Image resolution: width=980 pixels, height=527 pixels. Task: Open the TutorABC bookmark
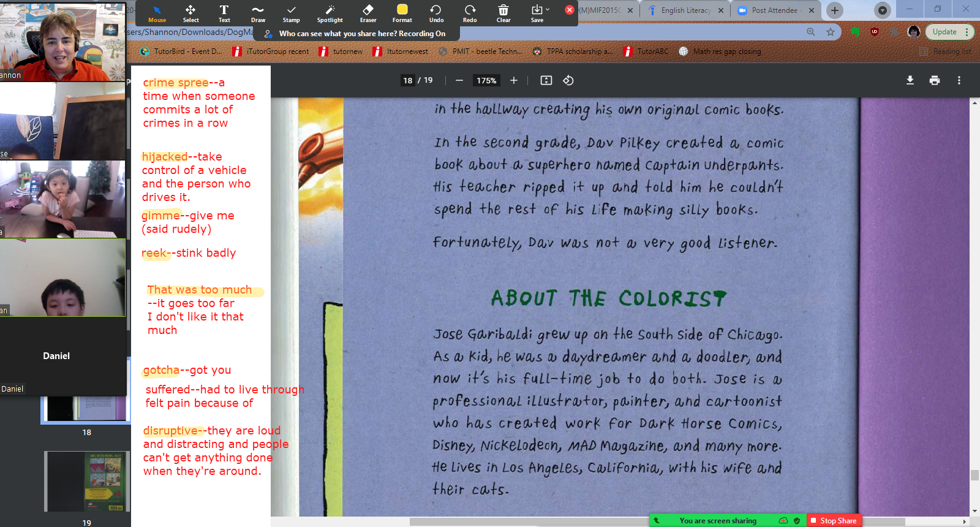coord(646,51)
